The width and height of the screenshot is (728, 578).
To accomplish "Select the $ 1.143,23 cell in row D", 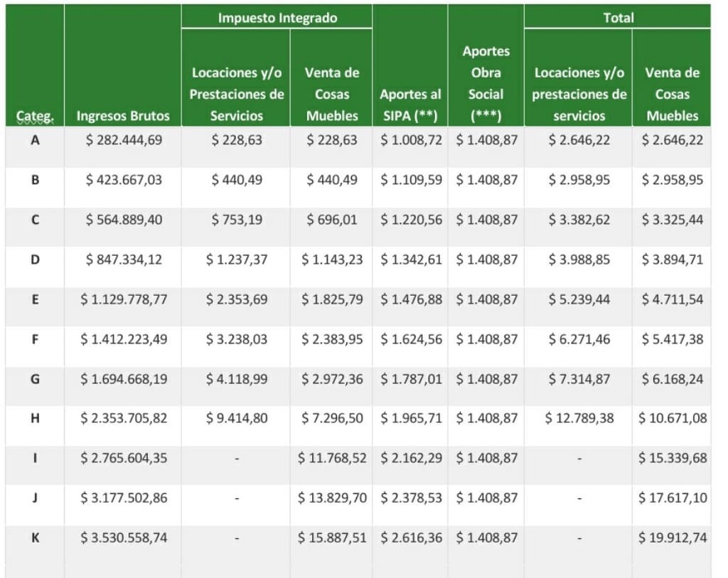I will click(x=331, y=259).
